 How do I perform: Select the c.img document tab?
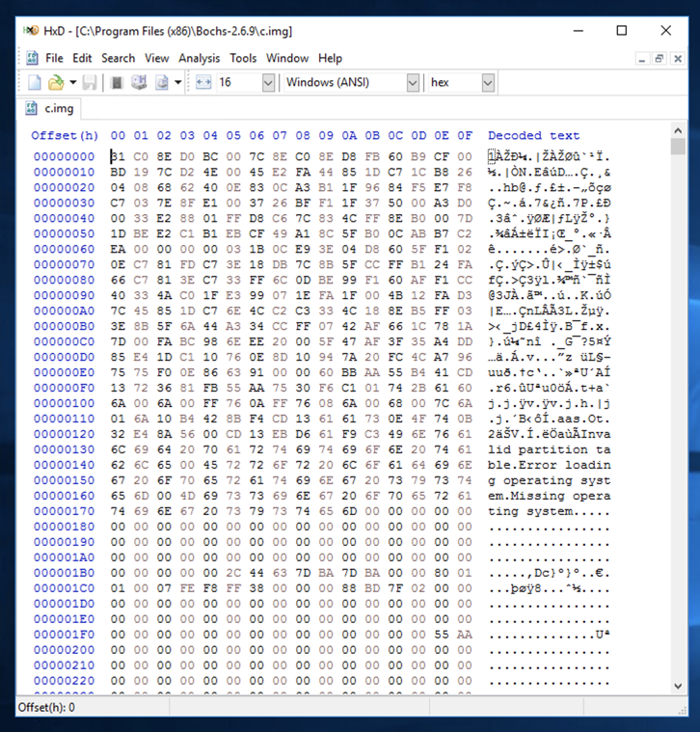tap(50, 108)
